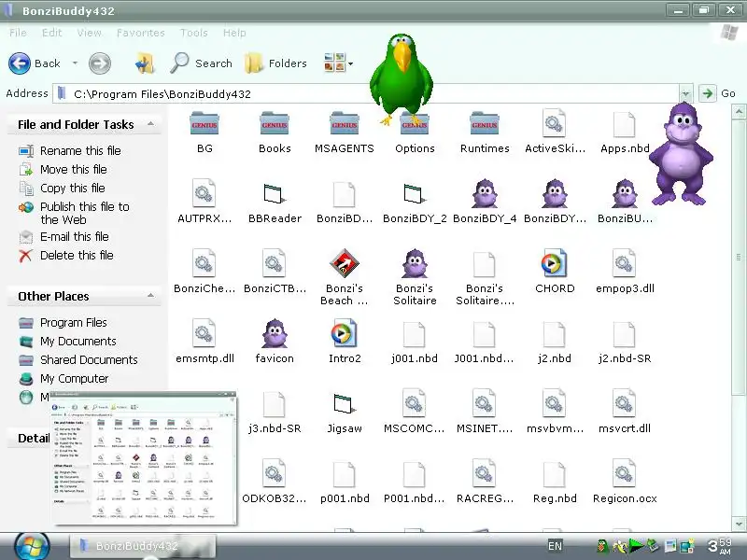Click Move this file
Screen dimensions: 747x560
click(x=63, y=170)
